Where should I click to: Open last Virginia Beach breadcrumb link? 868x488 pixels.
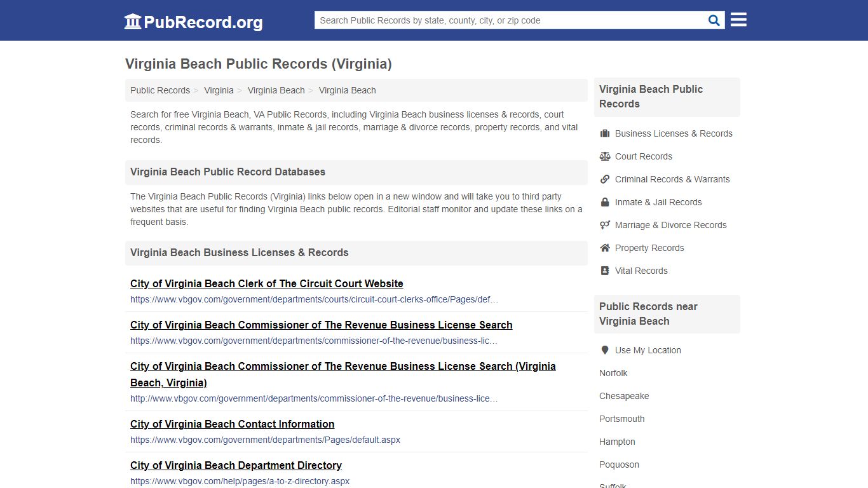point(348,90)
